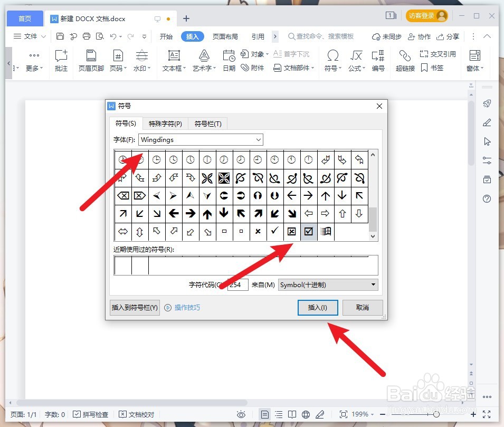Switch to the 特殊字符 tab
Image resolution: width=504 pixels, height=427 pixels.
pyautogui.click(x=166, y=123)
